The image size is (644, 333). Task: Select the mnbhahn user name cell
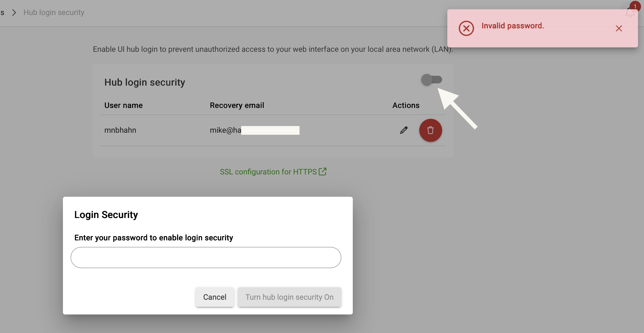coord(120,130)
